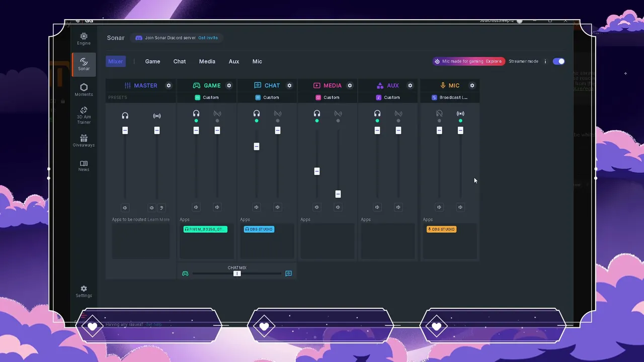Open the CHAT Custom preset dropdown
This screenshot has height=362, width=644.
[x=267, y=98]
